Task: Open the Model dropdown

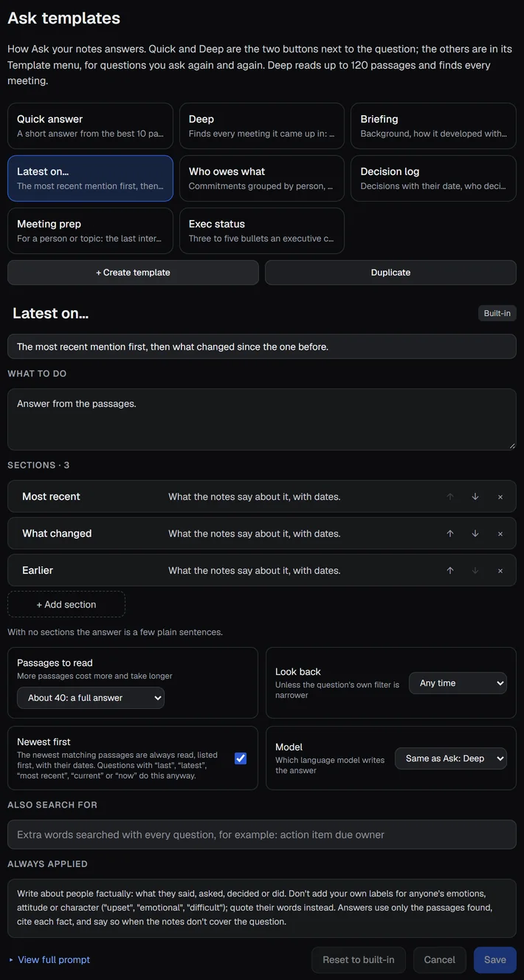Action: click(x=451, y=758)
